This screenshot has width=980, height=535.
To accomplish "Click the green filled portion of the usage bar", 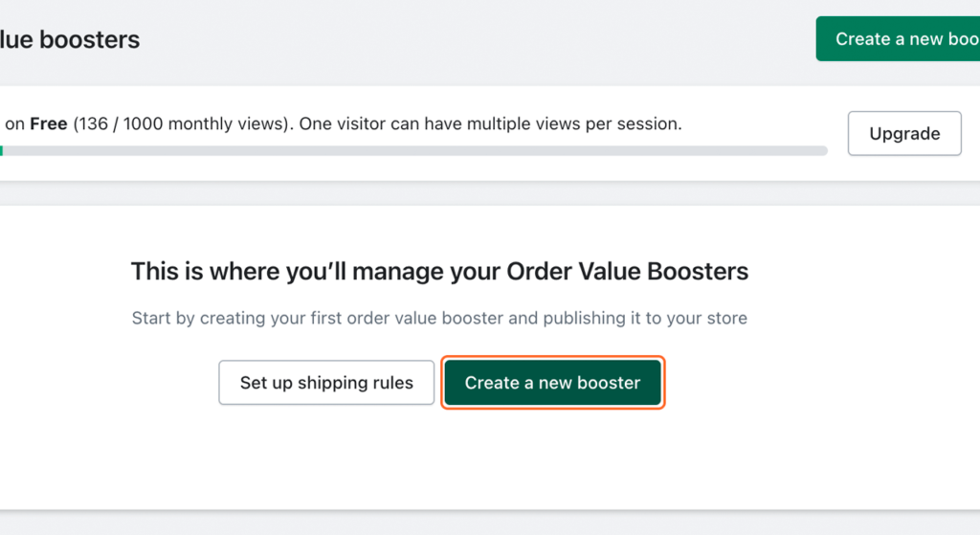I will click(x=1, y=151).
